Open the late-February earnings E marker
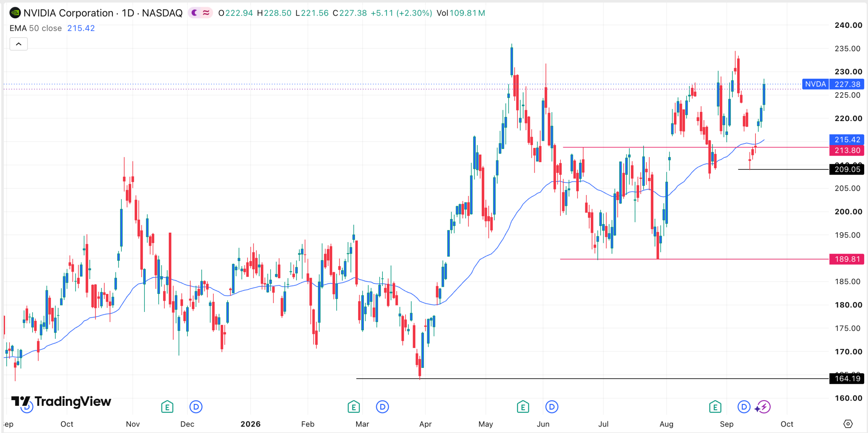The width and height of the screenshot is (868, 433). pyautogui.click(x=354, y=407)
